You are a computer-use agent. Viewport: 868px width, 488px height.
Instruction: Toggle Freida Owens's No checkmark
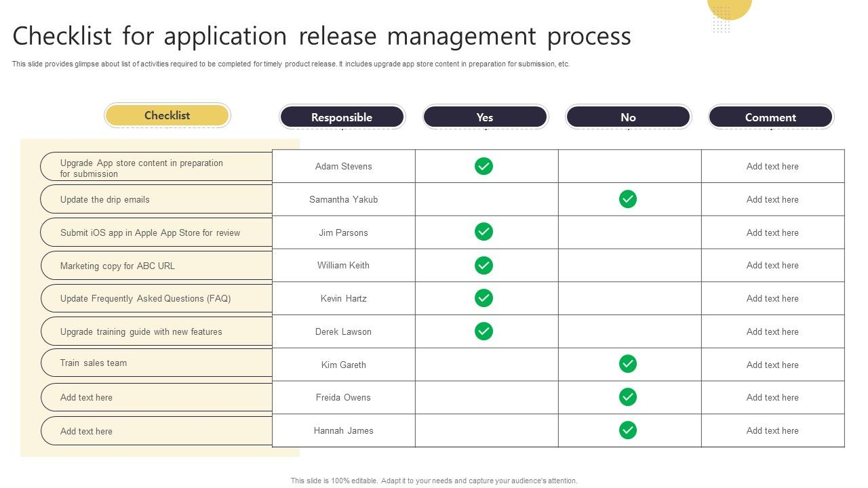pos(627,397)
